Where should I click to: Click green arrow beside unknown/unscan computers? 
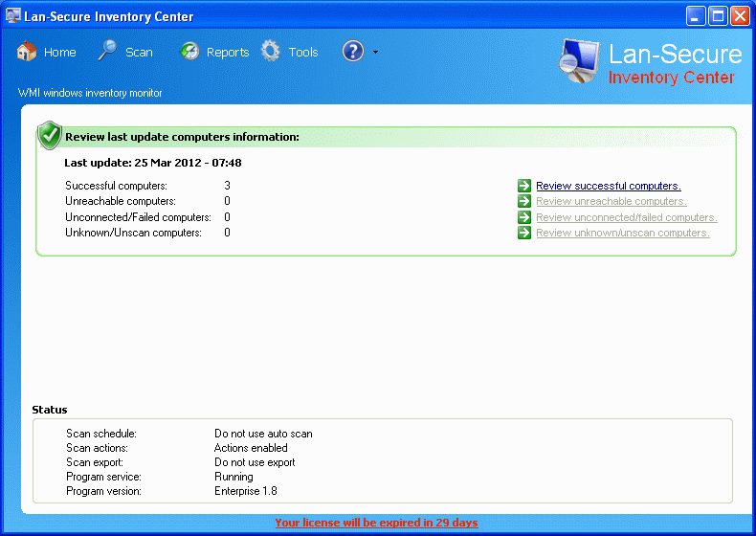coord(524,233)
